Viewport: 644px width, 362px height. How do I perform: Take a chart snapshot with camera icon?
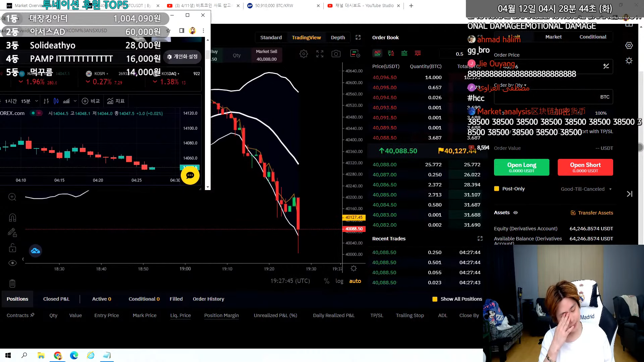click(x=336, y=54)
